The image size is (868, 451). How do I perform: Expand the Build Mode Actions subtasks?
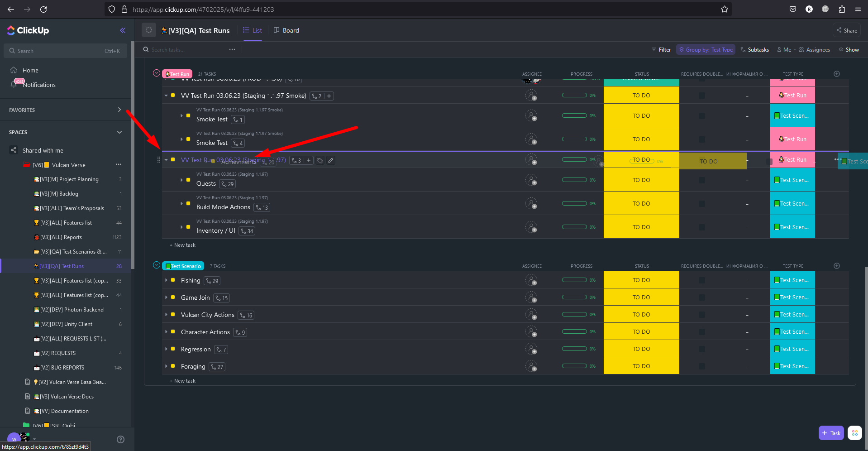pos(181,203)
